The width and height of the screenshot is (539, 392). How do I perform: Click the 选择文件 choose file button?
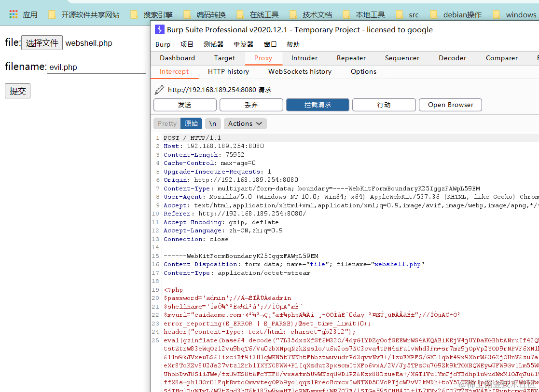[42, 43]
